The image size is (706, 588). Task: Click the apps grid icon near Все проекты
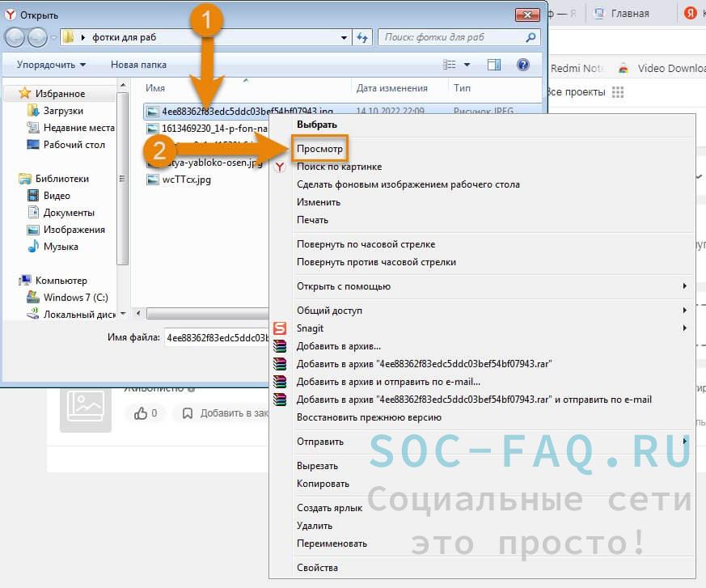coord(618,92)
